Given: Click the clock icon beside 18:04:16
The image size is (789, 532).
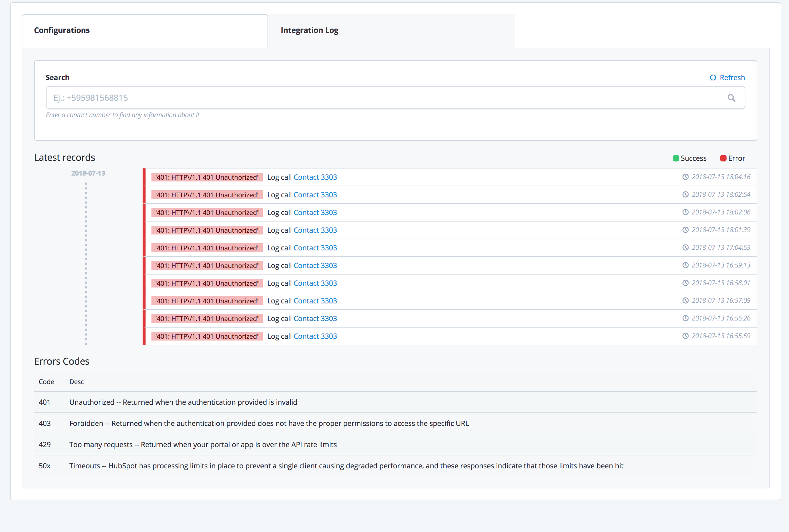Looking at the screenshot, I should click(686, 177).
